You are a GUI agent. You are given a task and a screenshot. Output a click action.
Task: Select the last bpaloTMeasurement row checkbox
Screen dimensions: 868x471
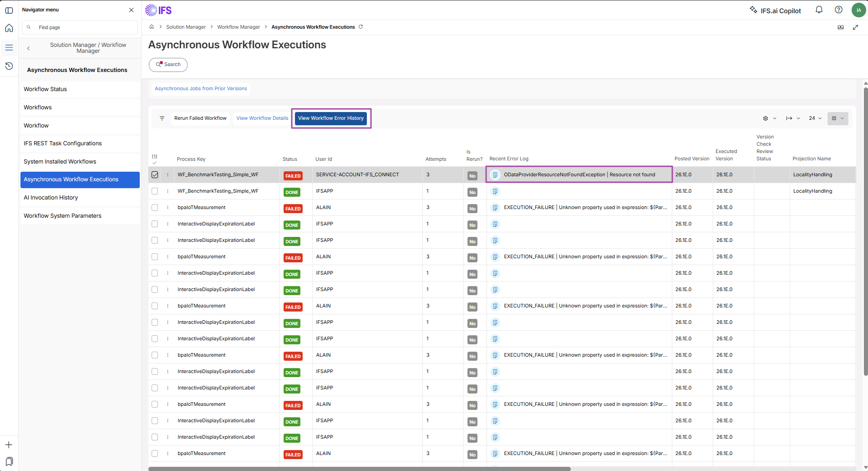155,454
